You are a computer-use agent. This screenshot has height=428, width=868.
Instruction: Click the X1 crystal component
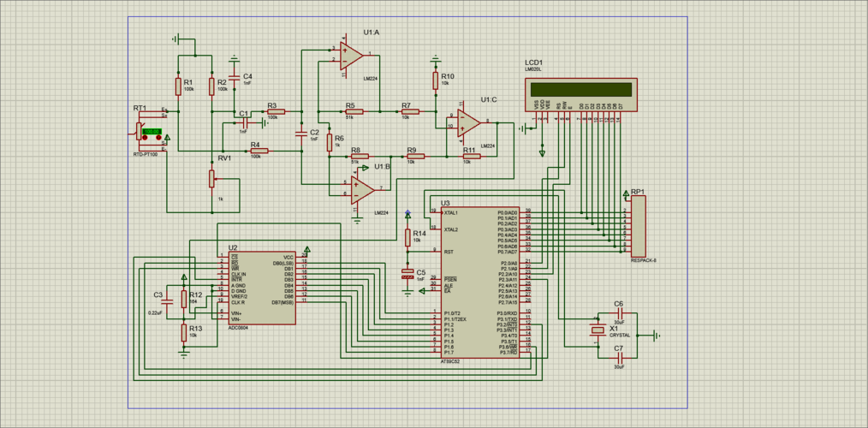coord(597,331)
